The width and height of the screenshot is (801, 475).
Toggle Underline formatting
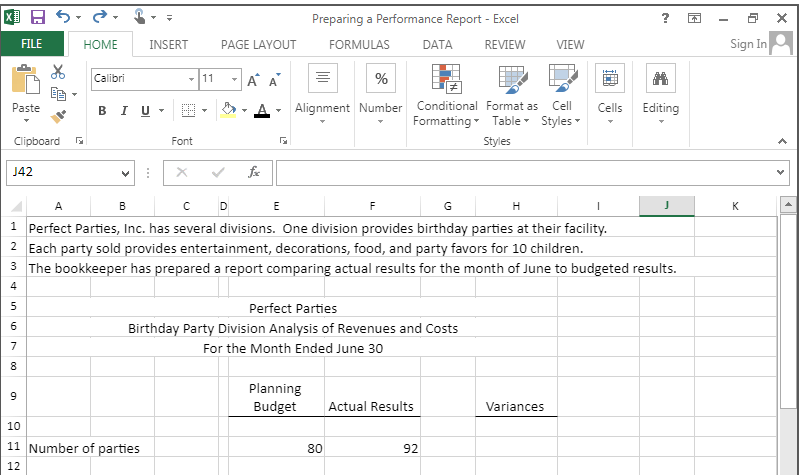click(x=146, y=111)
